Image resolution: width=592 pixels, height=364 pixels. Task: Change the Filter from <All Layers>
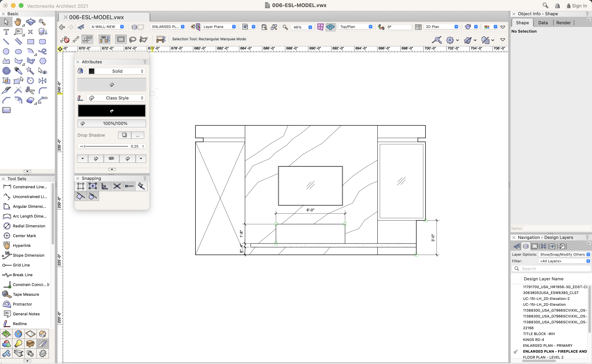pos(564,261)
